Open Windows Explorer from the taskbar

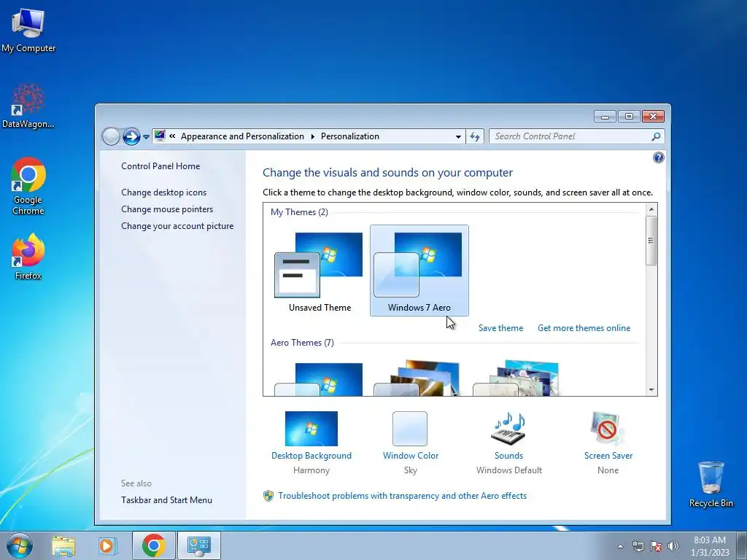[63, 545]
